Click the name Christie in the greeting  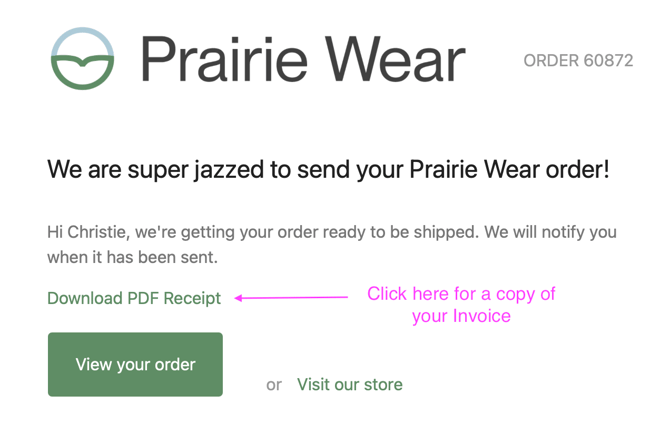pos(104,232)
